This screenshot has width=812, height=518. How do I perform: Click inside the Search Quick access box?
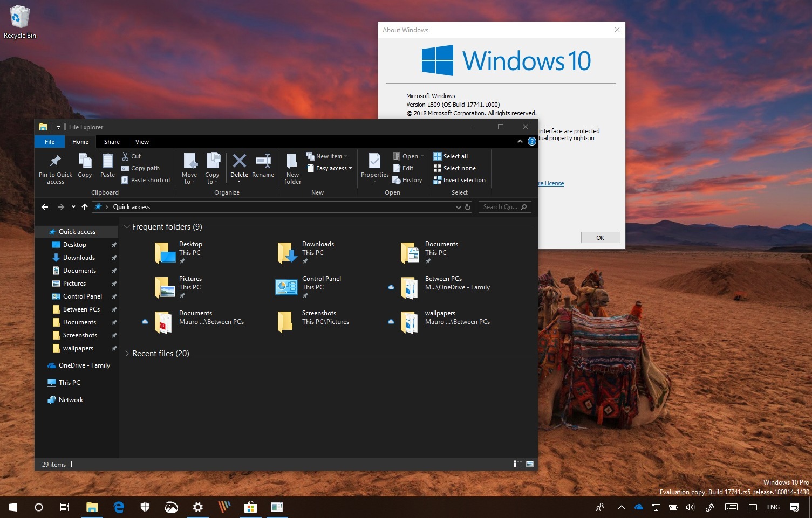coord(502,206)
